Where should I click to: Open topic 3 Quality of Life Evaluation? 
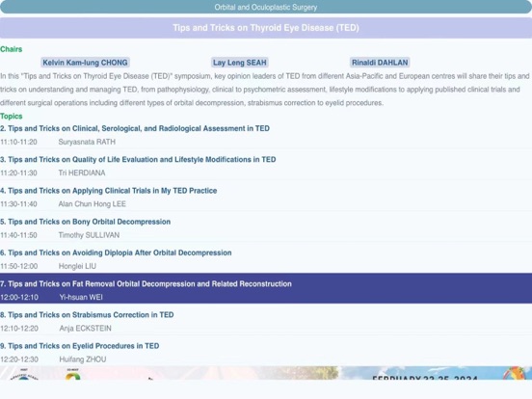coord(138,159)
